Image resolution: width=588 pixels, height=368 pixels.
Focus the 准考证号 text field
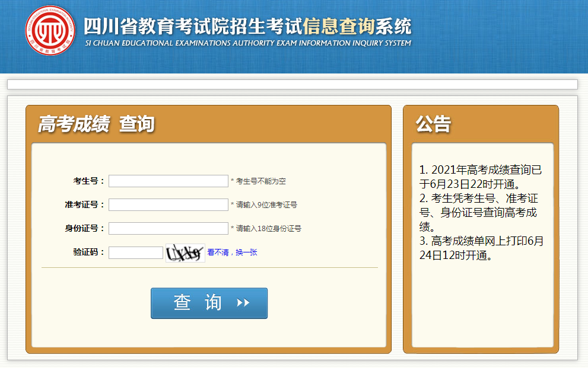(168, 204)
